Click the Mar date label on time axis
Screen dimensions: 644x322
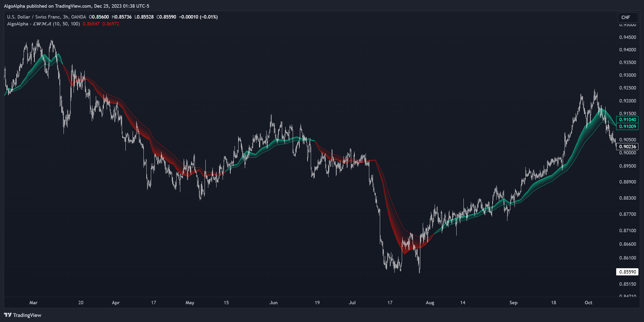(33, 303)
